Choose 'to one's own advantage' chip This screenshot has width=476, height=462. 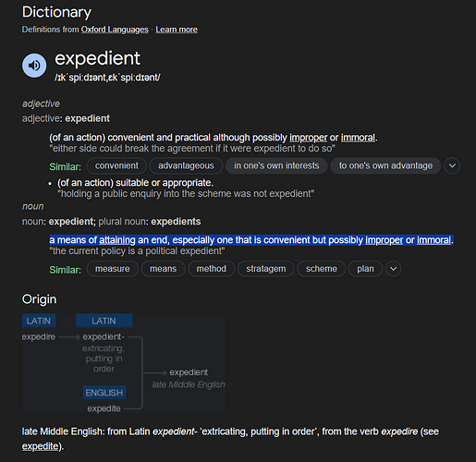click(385, 165)
